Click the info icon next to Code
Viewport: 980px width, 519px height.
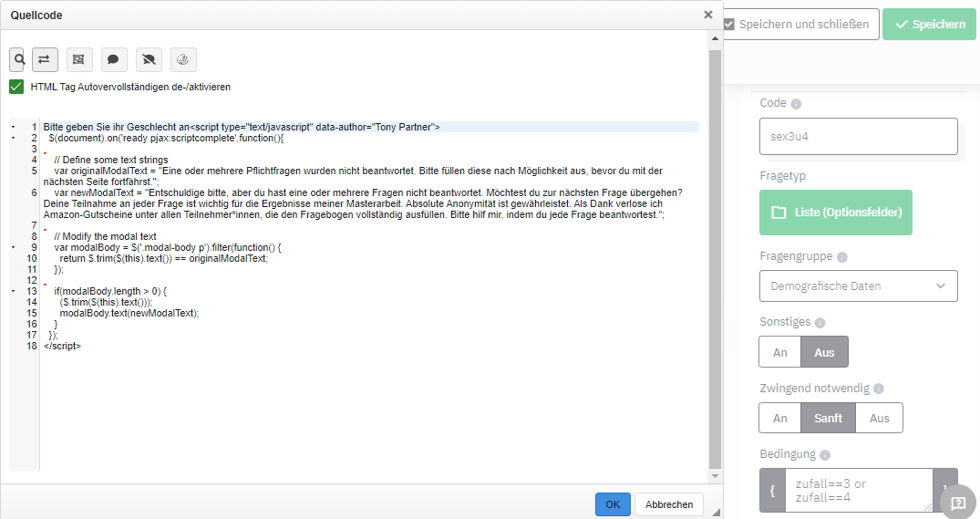click(x=796, y=104)
